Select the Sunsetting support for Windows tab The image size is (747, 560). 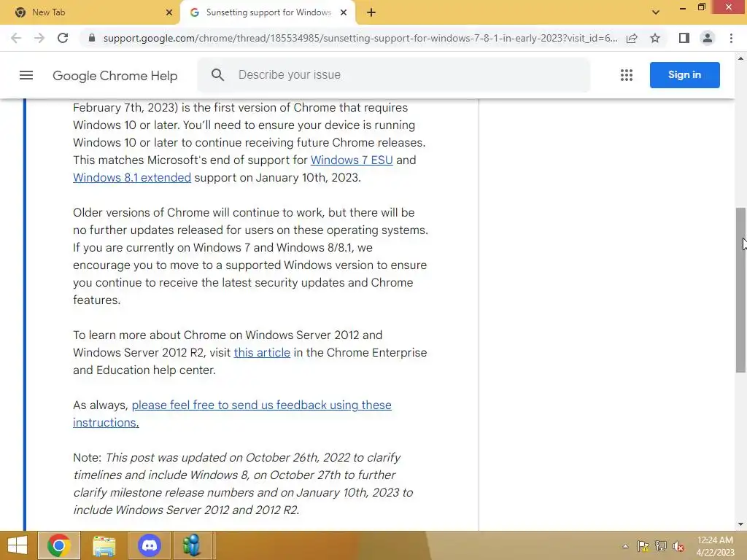(268, 12)
